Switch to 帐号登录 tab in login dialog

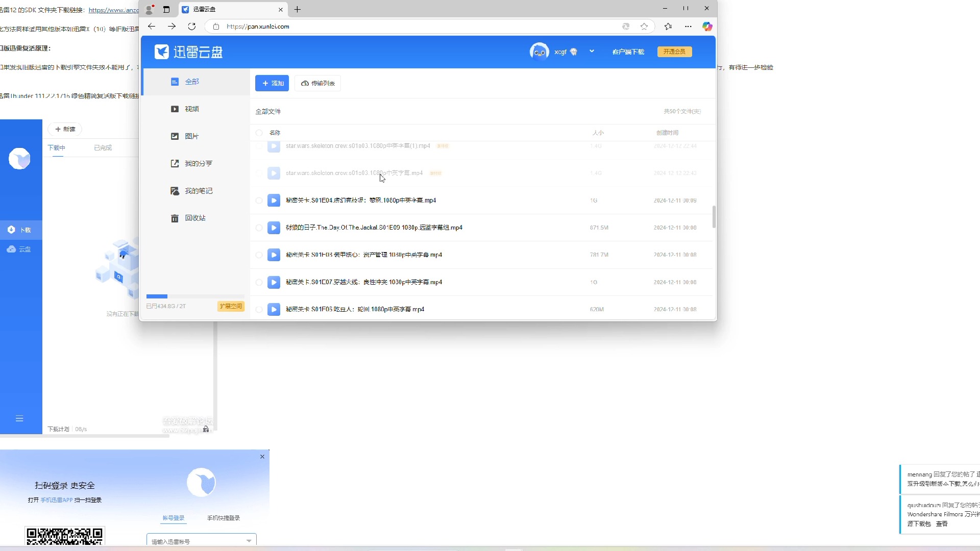[x=174, y=518]
